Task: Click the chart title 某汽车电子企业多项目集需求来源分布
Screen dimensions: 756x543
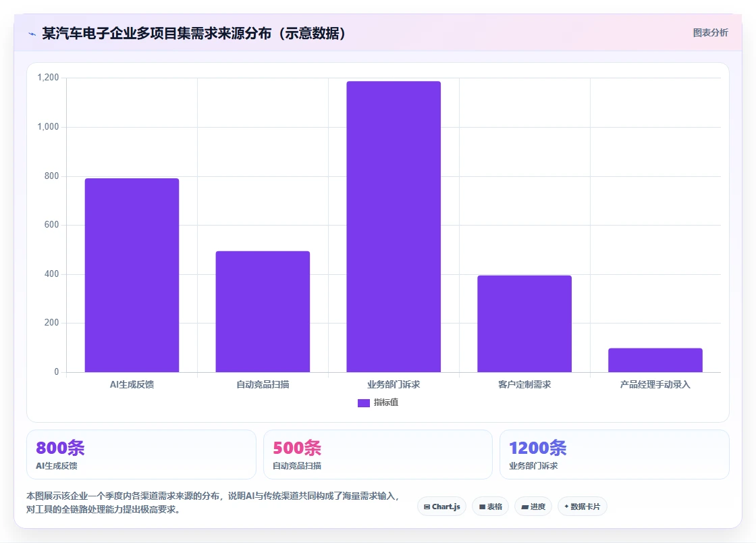Action: (194, 33)
